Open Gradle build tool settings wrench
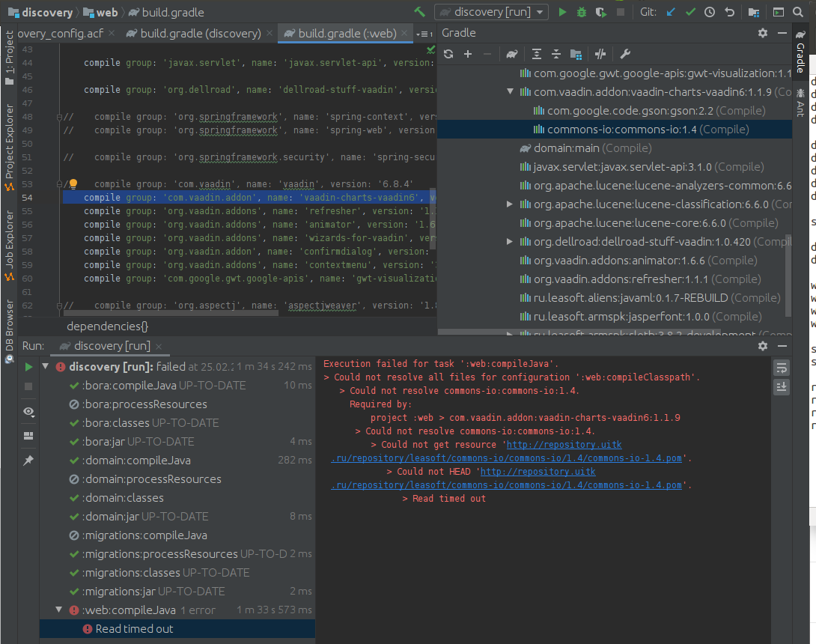Viewport: 816px width, 644px height. tap(625, 54)
